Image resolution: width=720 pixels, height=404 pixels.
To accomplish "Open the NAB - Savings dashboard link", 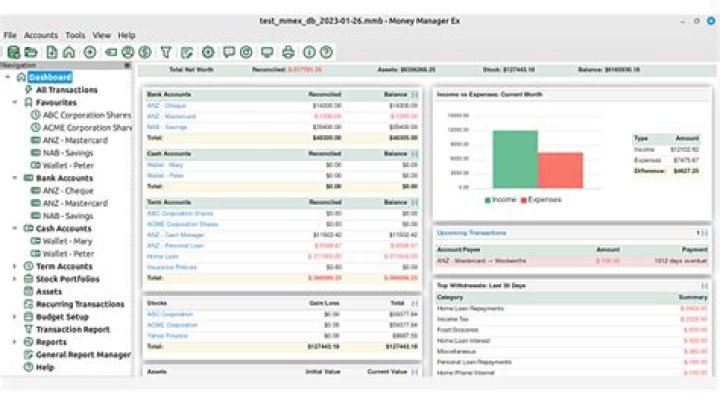I will [167, 127].
